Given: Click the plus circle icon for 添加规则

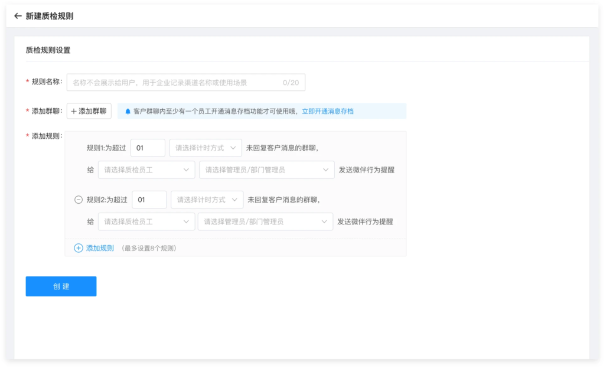Looking at the screenshot, I should pos(78,248).
